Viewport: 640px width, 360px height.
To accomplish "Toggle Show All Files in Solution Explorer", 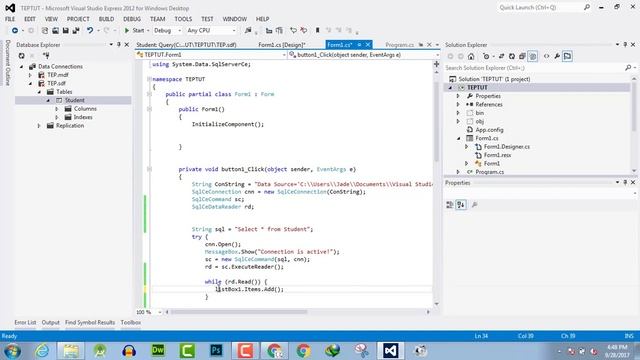I will 533,56.
